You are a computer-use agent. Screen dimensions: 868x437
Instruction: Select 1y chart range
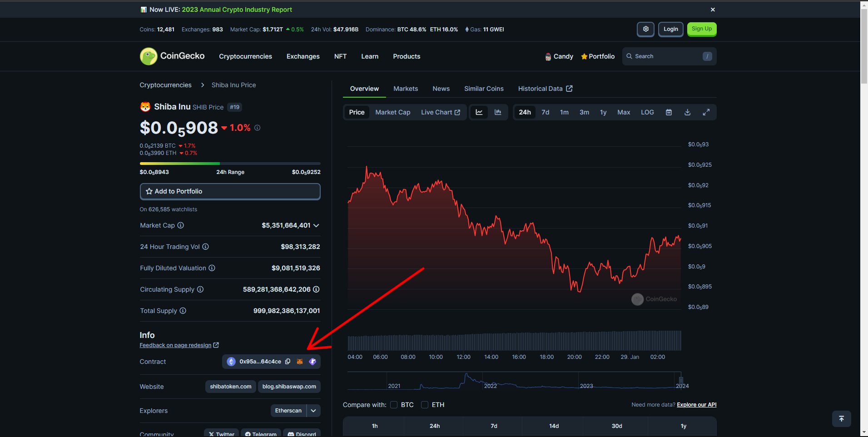(x=603, y=112)
